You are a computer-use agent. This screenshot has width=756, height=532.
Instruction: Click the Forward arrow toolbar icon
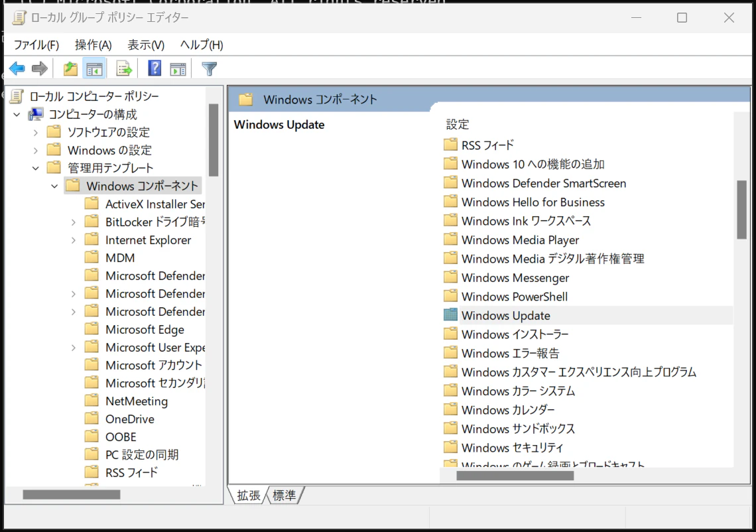[40, 68]
